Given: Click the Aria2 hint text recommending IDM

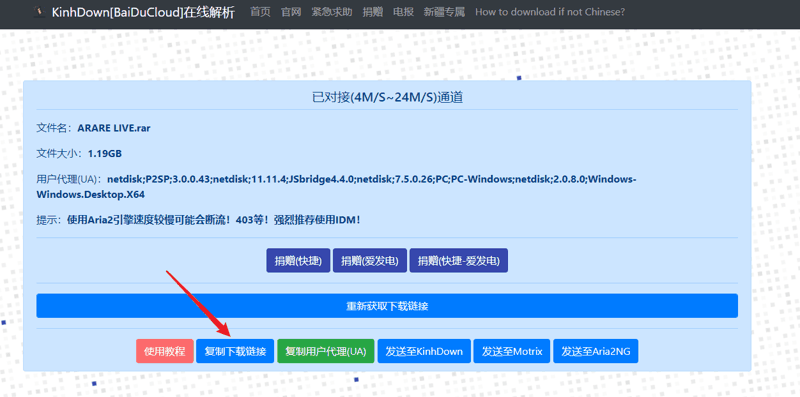Looking at the screenshot, I should [x=214, y=220].
